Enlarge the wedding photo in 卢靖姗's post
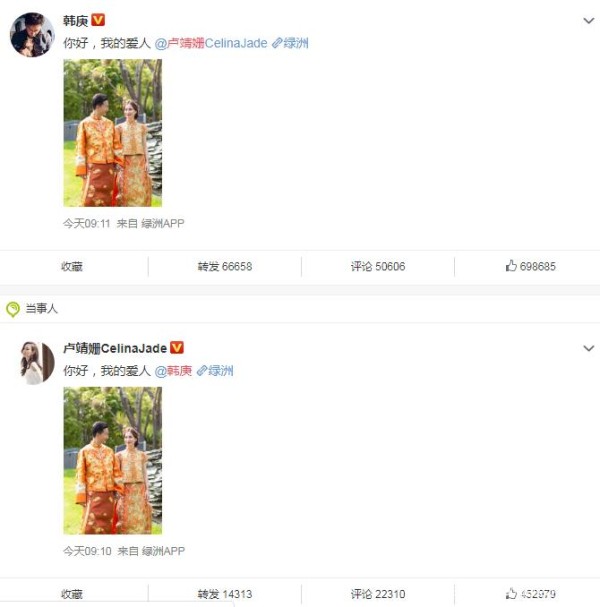 click(x=113, y=461)
